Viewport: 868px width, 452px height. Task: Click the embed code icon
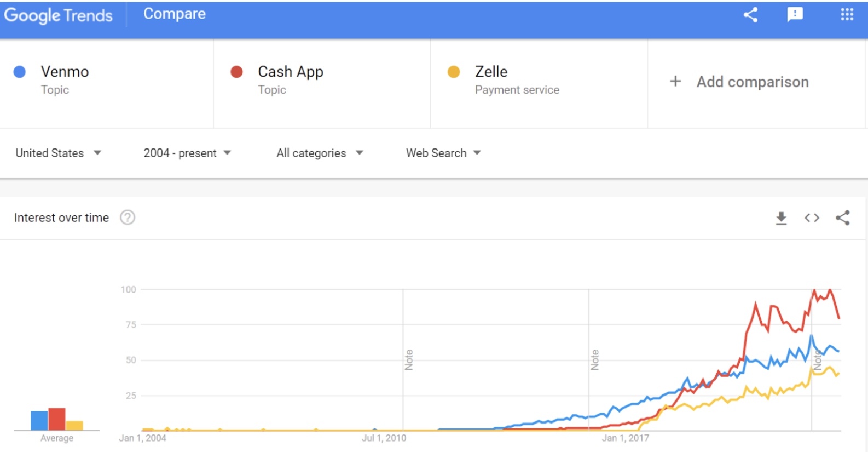coord(812,218)
